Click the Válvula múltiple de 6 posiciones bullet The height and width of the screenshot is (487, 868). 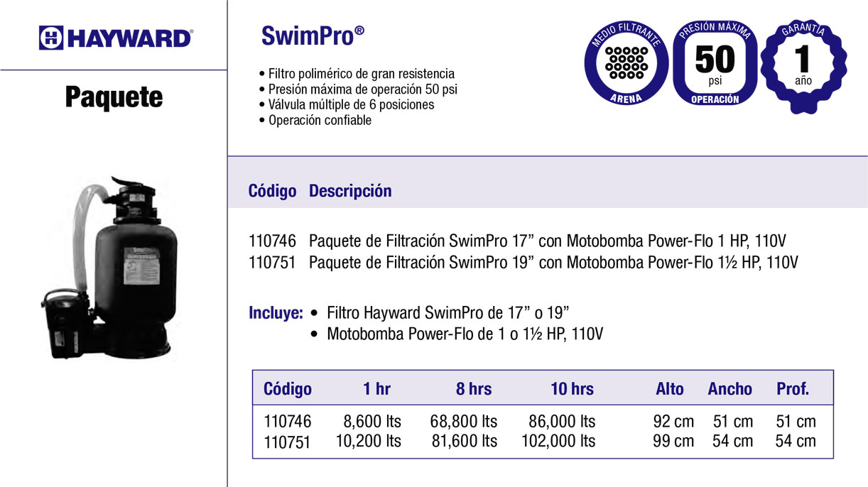pyautogui.click(x=351, y=105)
